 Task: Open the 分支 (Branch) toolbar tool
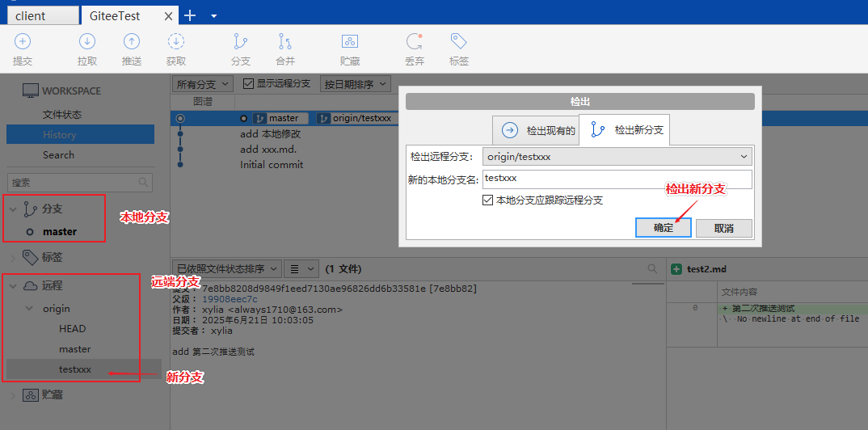pyautogui.click(x=241, y=48)
